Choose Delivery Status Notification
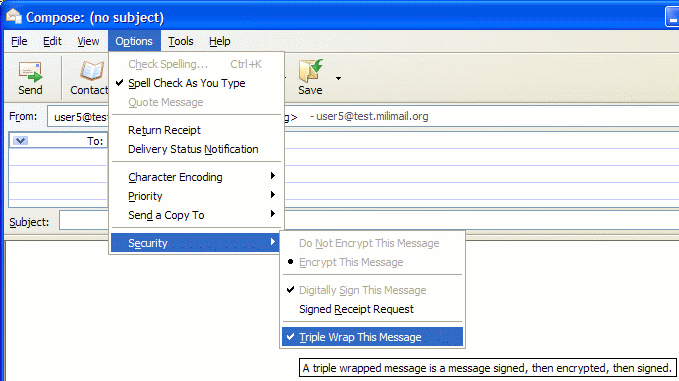679x381 pixels. tap(196, 149)
